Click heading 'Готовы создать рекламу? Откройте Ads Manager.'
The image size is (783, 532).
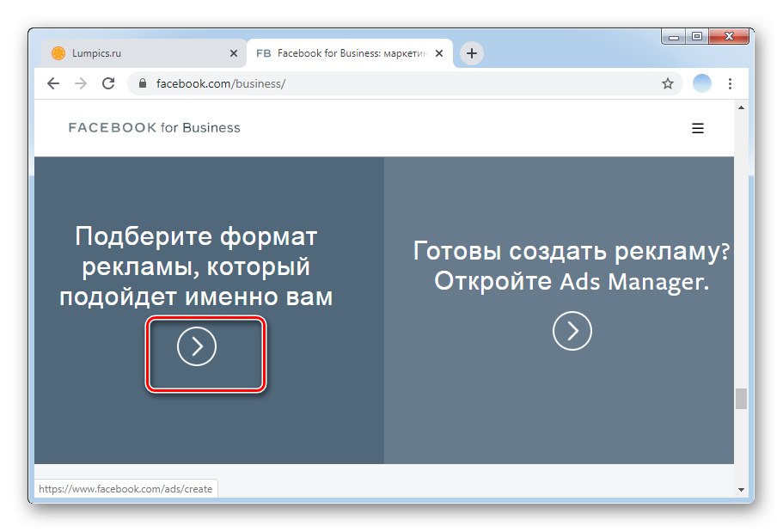click(x=572, y=266)
